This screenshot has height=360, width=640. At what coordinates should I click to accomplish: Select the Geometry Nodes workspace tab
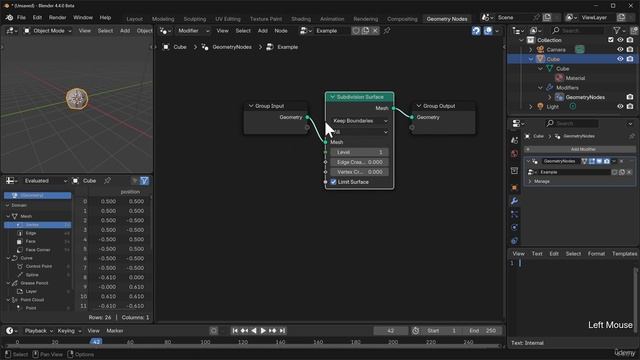coord(447,19)
